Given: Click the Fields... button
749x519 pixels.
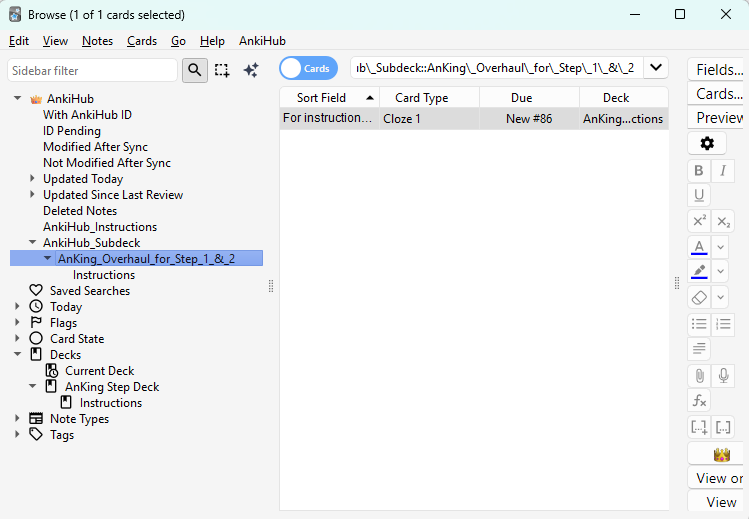Looking at the screenshot, I should point(718,70).
